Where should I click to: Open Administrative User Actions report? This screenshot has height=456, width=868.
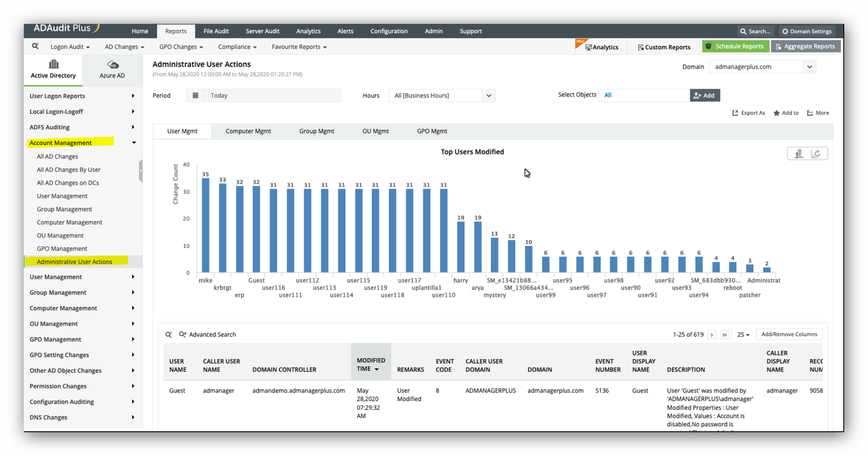point(74,262)
